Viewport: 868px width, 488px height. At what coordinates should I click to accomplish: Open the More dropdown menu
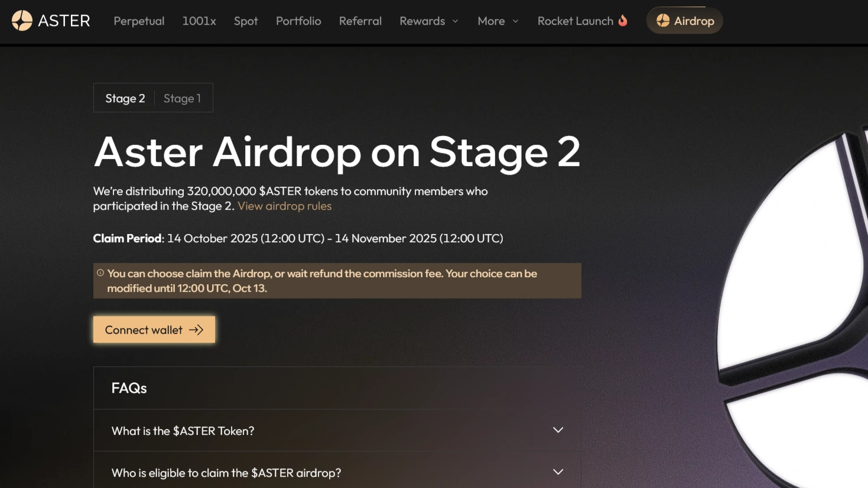[x=498, y=21]
